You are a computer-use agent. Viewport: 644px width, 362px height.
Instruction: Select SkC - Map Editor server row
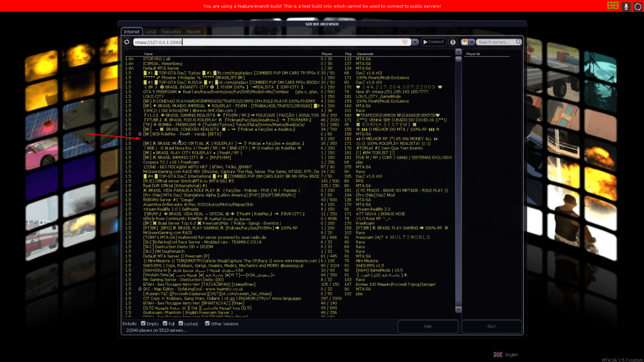pos(288,289)
